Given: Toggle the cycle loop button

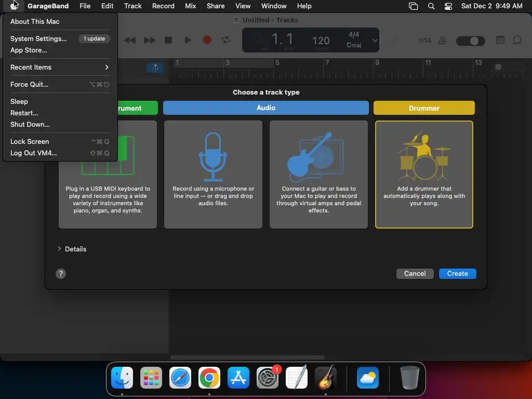Looking at the screenshot, I should (226, 40).
